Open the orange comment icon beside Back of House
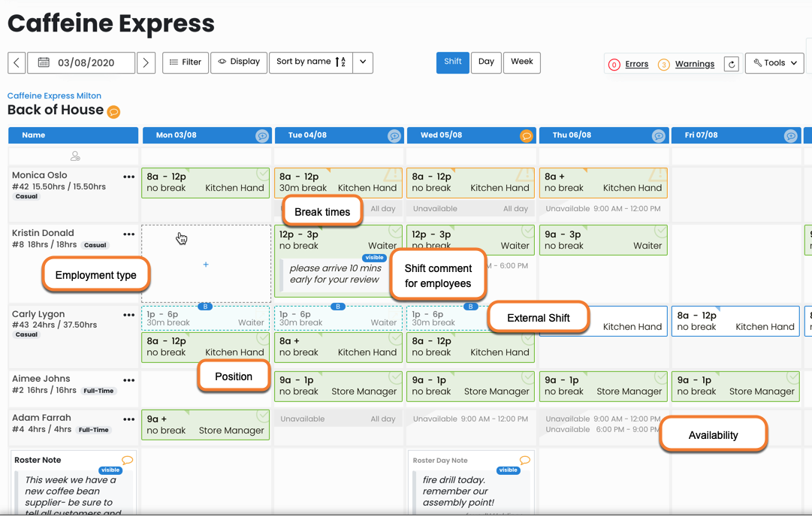812x517 pixels. tap(114, 112)
